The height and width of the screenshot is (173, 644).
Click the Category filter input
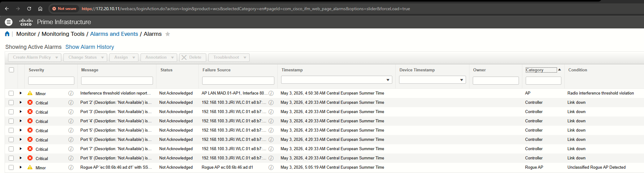coord(543,81)
